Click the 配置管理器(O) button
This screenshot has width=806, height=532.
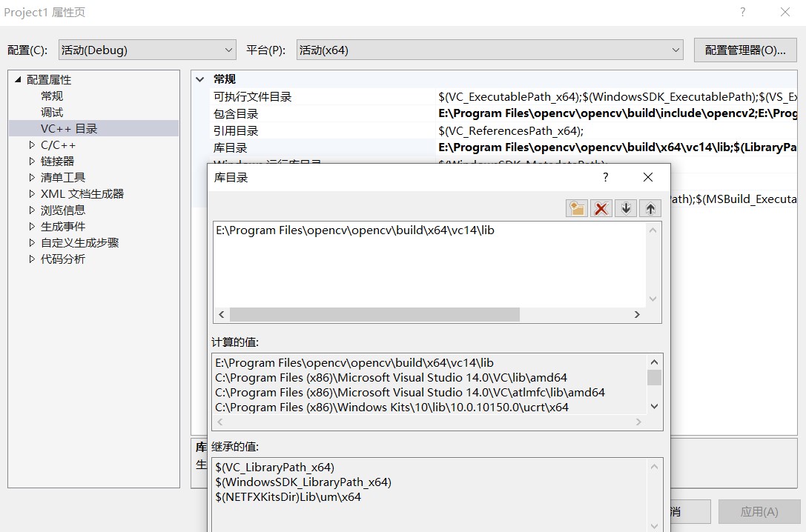pyautogui.click(x=744, y=50)
